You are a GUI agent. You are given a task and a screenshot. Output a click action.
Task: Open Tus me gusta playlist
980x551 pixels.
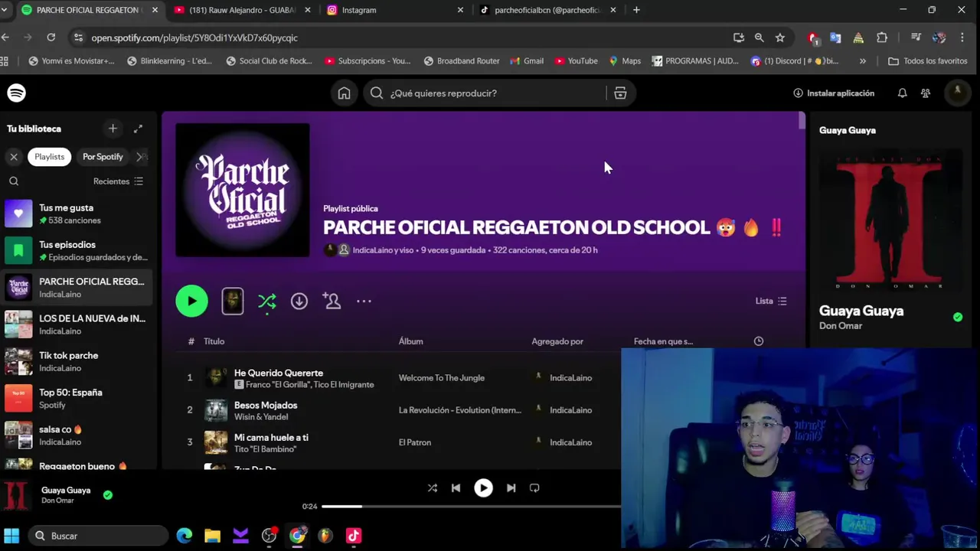(78, 214)
